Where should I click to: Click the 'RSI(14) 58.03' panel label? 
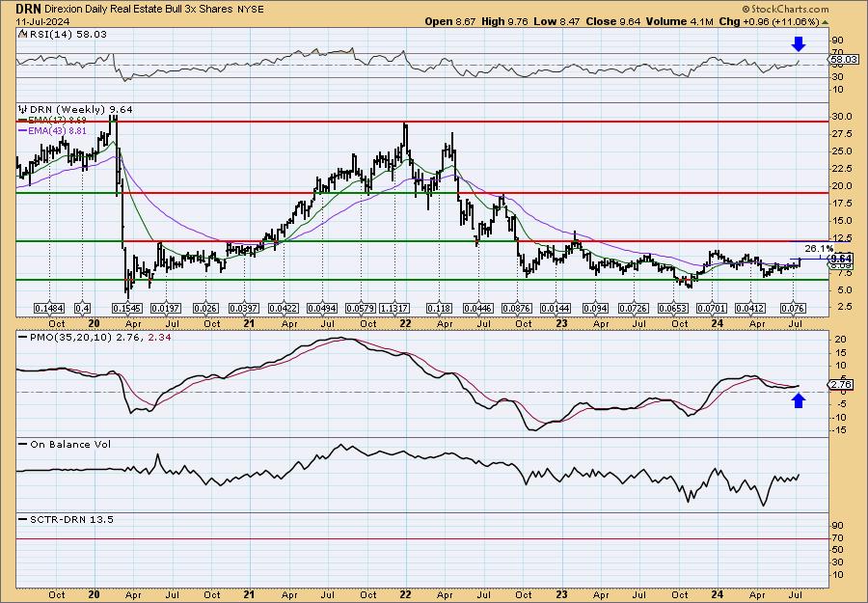(x=68, y=35)
